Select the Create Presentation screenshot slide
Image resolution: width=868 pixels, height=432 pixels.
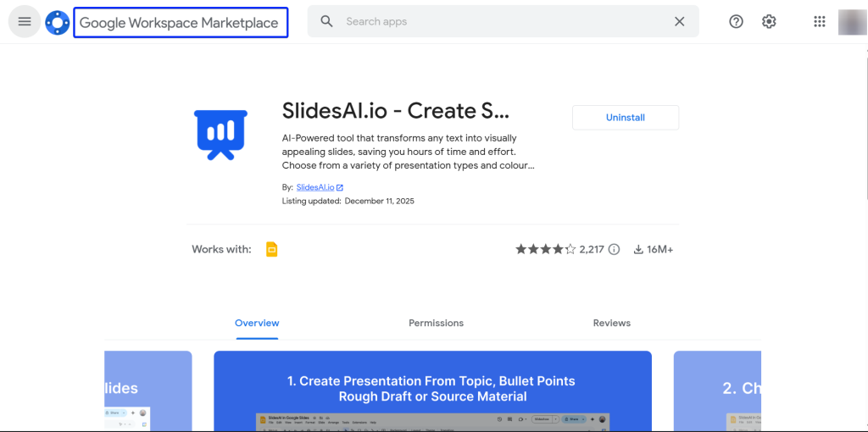pos(432,390)
